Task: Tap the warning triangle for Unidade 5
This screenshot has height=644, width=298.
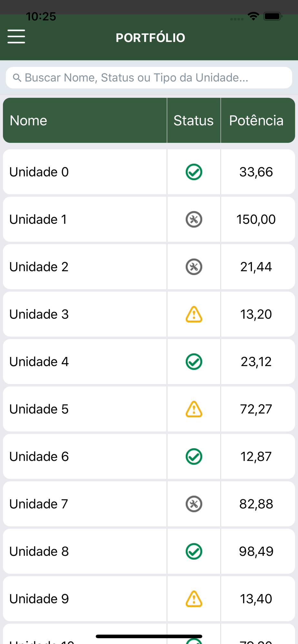Action: coord(194,409)
